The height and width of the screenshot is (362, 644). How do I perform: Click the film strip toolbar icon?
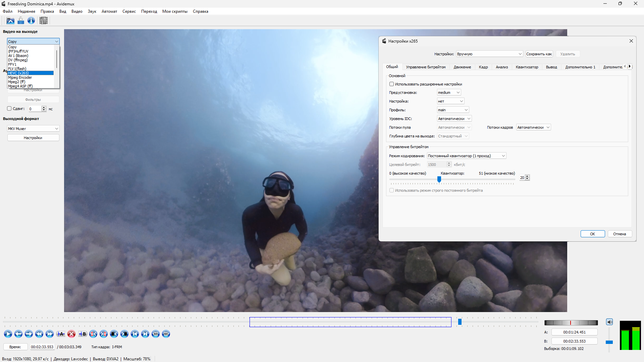tap(44, 21)
